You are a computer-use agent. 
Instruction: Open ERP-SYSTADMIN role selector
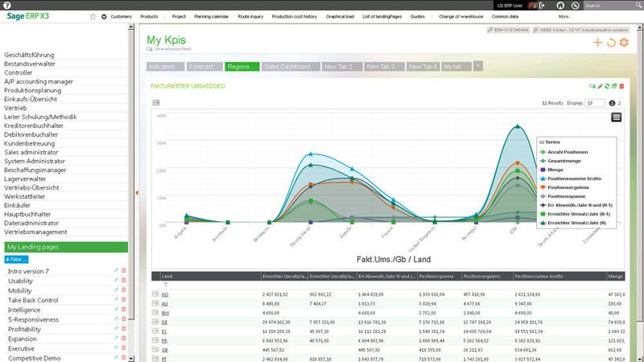(x=508, y=30)
